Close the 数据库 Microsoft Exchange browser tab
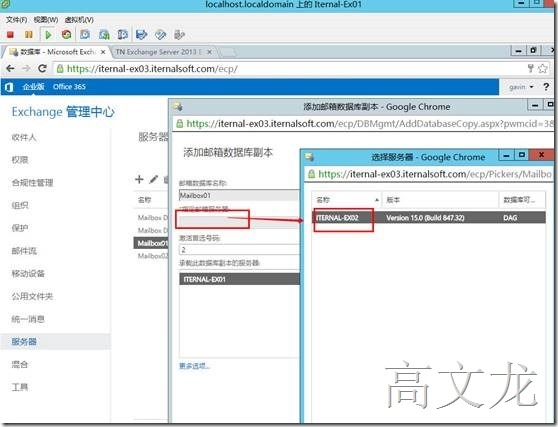 (x=103, y=52)
